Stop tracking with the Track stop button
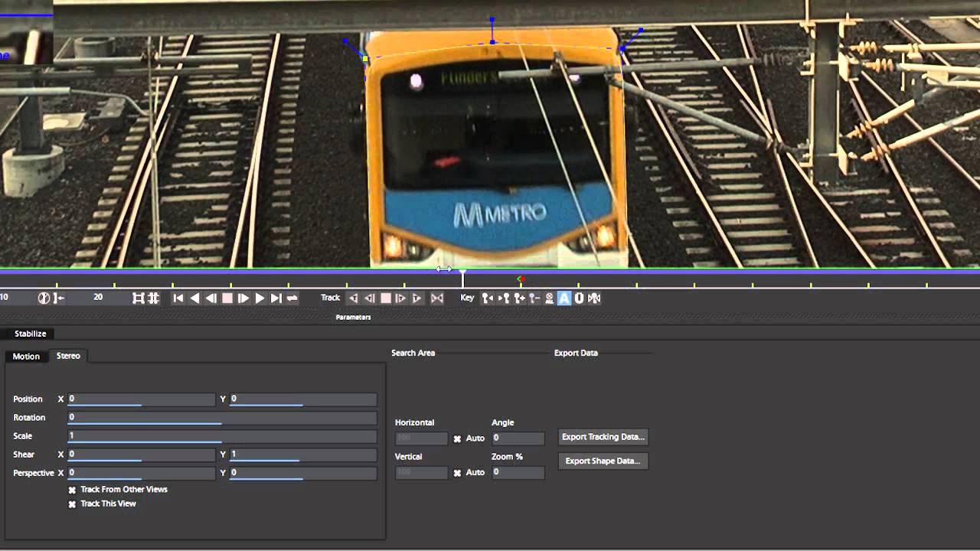The width and height of the screenshot is (980, 551). 386,298
